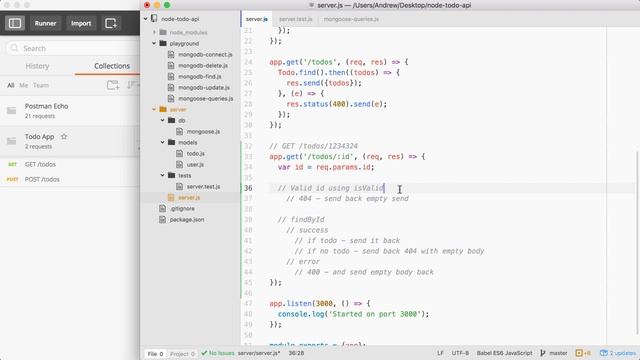
Task: Click new collection folder icon
Action: 113,85
